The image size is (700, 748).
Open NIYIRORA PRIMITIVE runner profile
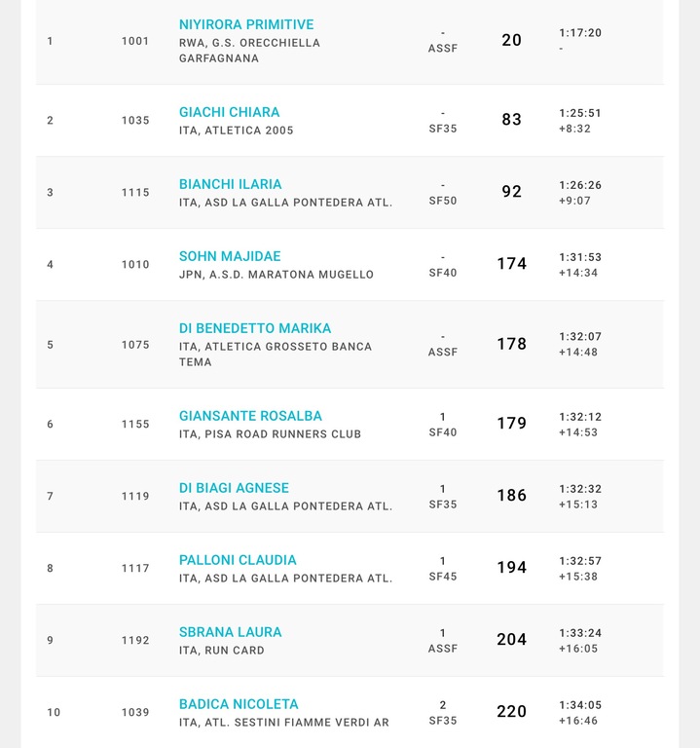(x=246, y=24)
